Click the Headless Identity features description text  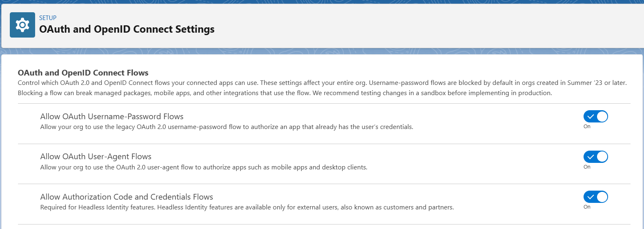tap(247, 207)
